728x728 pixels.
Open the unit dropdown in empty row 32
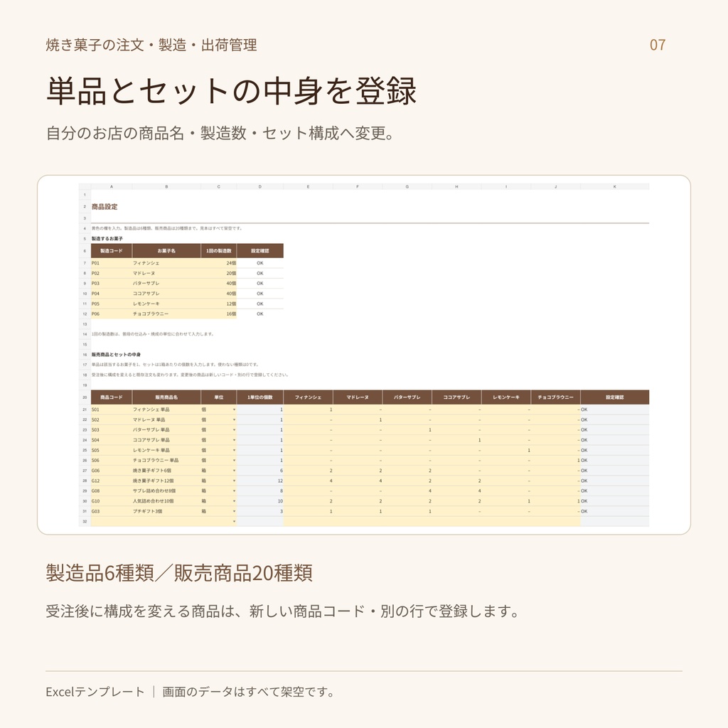(234, 522)
